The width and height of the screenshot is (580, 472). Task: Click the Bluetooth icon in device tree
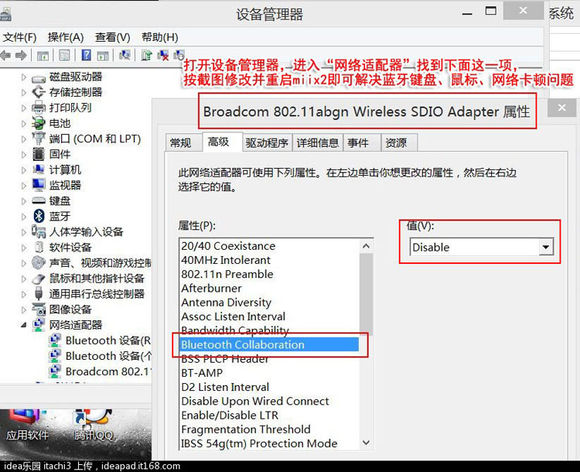(x=39, y=216)
